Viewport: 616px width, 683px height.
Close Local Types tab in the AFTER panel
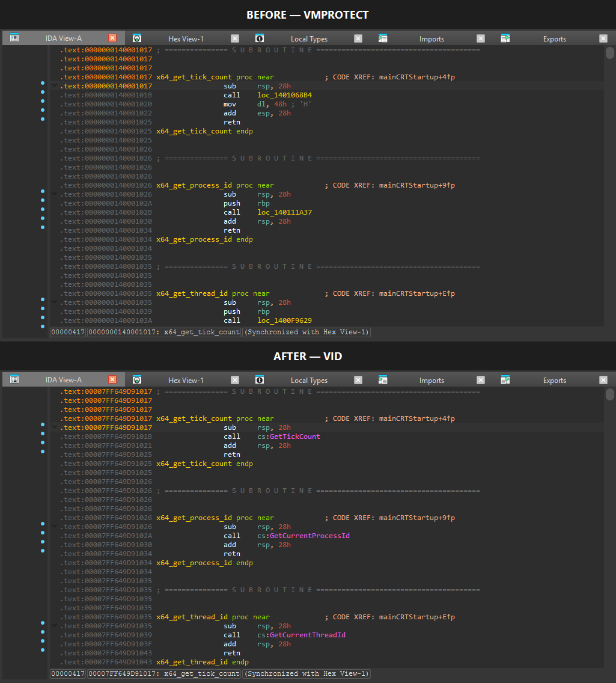tap(358, 380)
